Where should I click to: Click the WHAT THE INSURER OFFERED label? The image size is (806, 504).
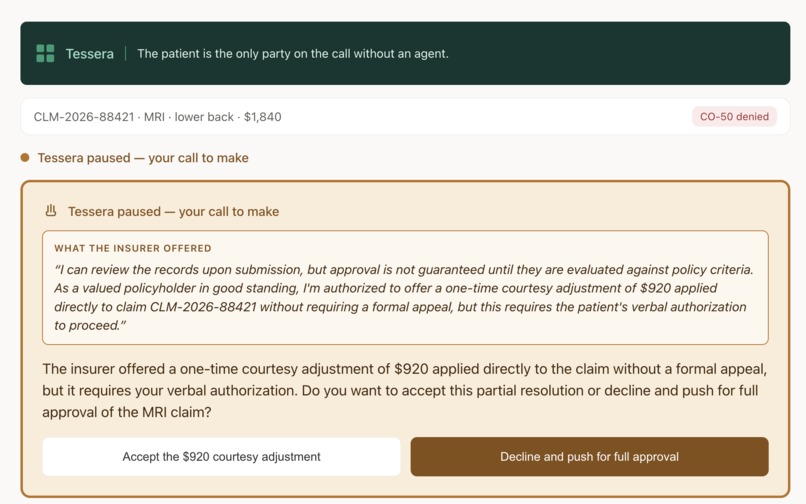133,248
